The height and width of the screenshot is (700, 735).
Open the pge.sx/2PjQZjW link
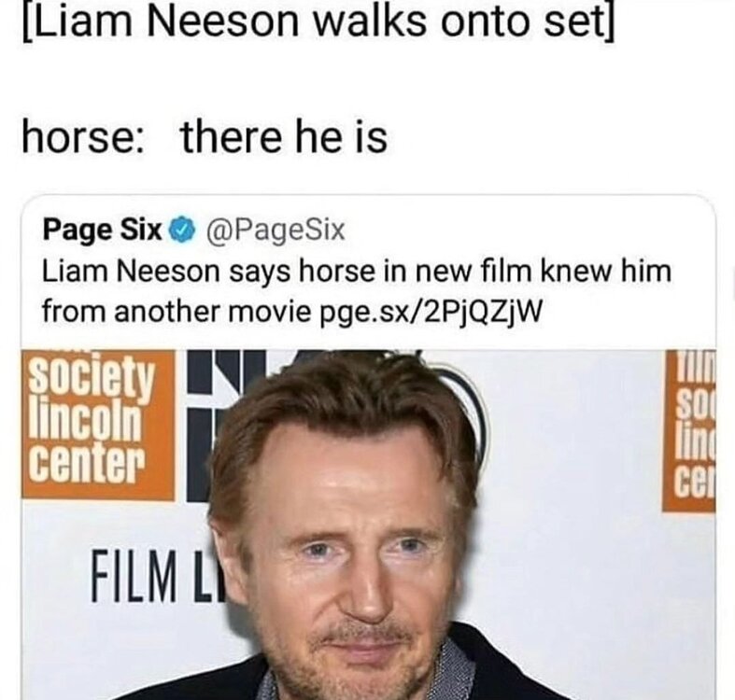(431, 310)
